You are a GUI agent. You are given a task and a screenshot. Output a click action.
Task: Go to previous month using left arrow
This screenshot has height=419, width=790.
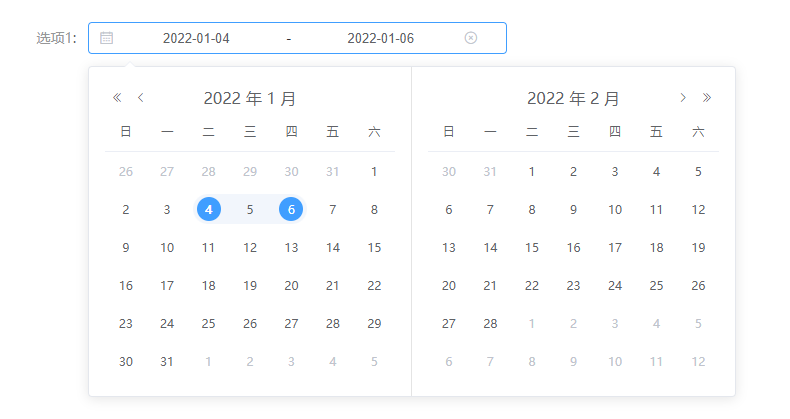141,98
